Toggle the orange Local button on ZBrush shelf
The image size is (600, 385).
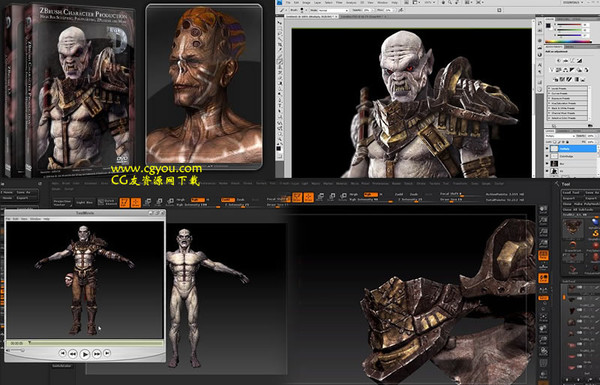[x=543, y=278]
